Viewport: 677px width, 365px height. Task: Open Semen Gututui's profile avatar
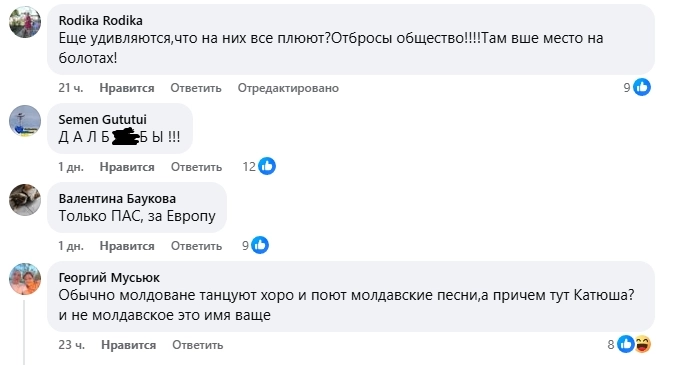point(25,121)
